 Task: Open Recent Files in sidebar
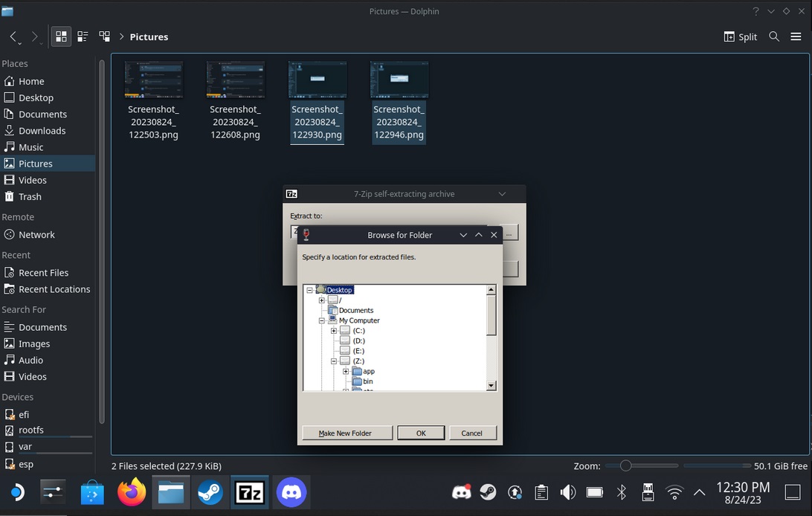click(43, 273)
